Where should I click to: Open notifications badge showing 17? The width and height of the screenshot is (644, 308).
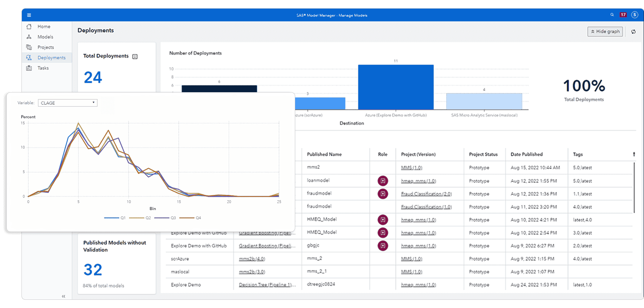point(623,15)
